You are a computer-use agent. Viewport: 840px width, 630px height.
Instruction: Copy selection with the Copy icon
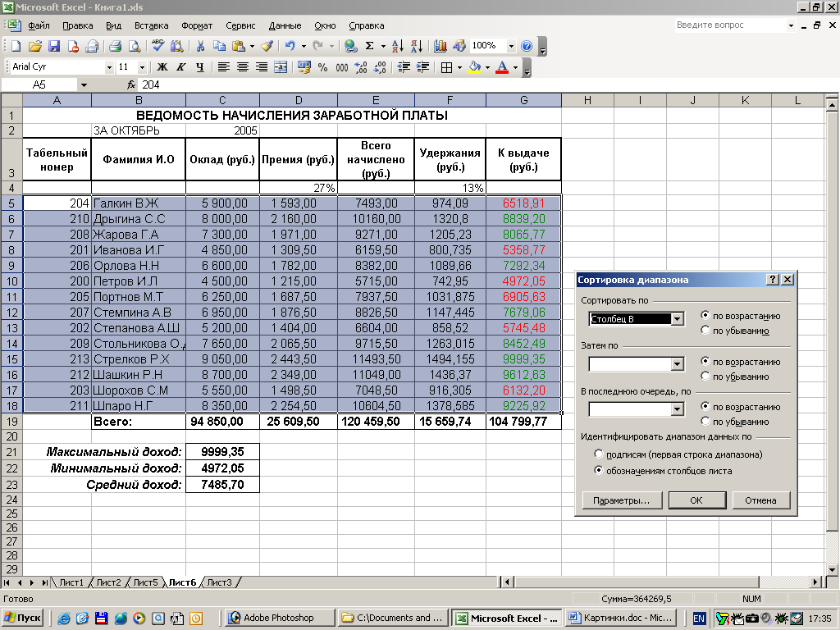[x=219, y=46]
